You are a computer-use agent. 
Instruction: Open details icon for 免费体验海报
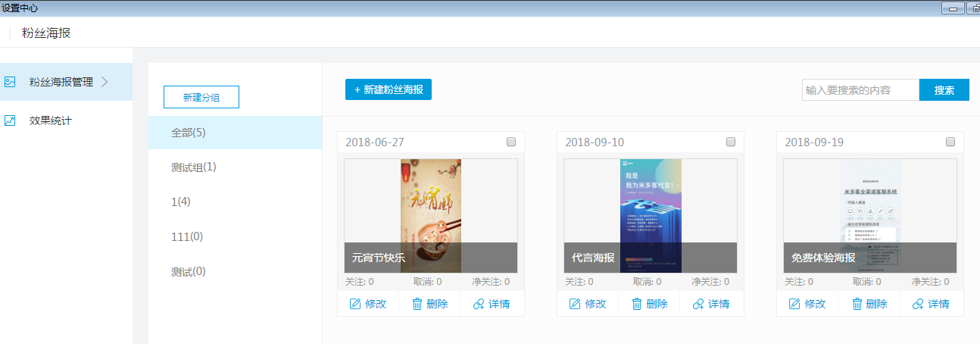918,304
